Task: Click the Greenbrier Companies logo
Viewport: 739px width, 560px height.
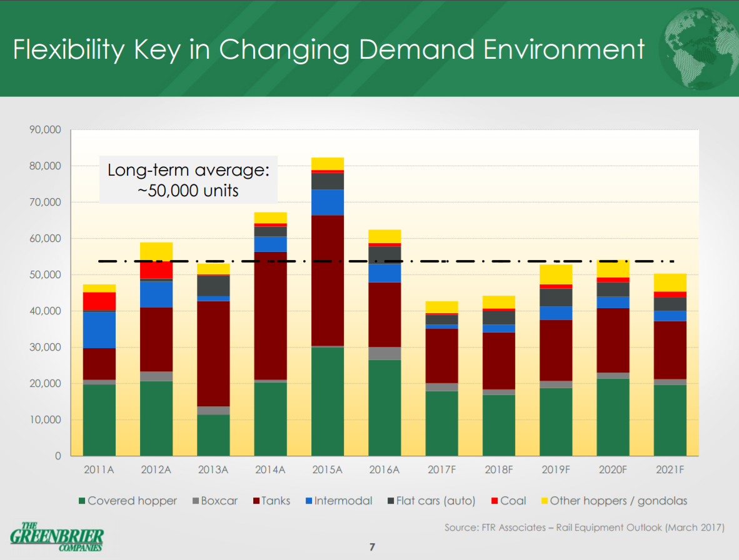Action: coord(56,537)
